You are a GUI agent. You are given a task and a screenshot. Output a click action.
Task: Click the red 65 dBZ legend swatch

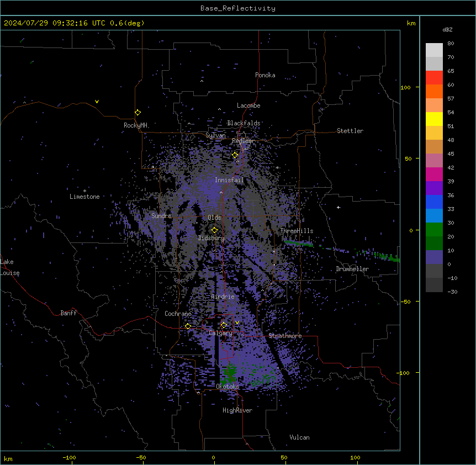click(434, 78)
